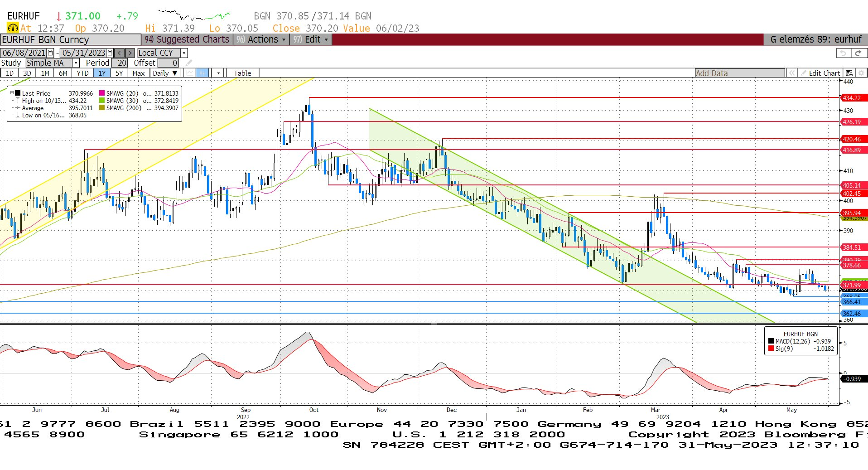Open the Daily periodicity dropdown
This screenshot has width=868, height=470.
click(165, 73)
